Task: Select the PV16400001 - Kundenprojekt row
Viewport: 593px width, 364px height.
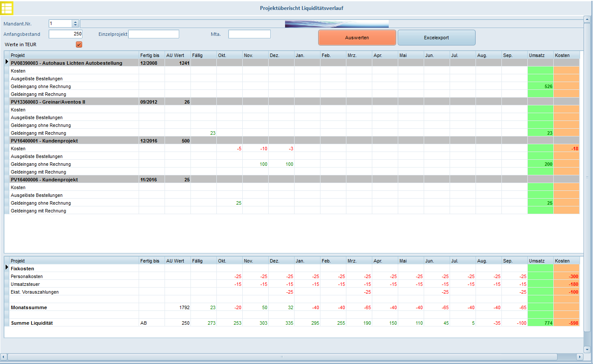Action: point(44,141)
